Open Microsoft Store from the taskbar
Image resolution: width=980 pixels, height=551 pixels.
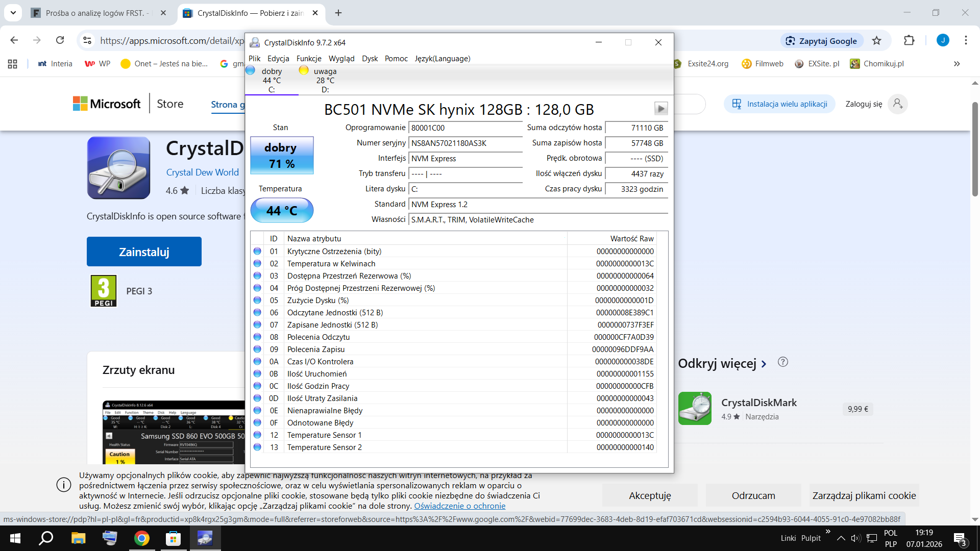[x=174, y=538]
